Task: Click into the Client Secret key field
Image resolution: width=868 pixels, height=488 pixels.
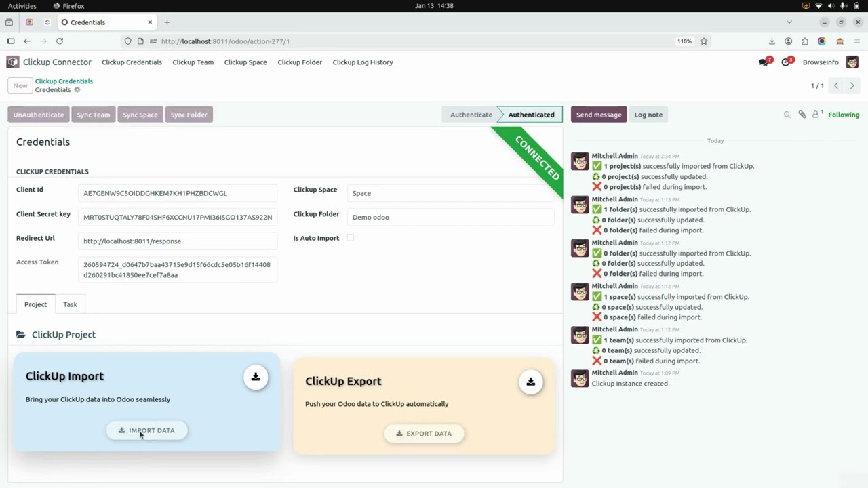Action: 178,217
